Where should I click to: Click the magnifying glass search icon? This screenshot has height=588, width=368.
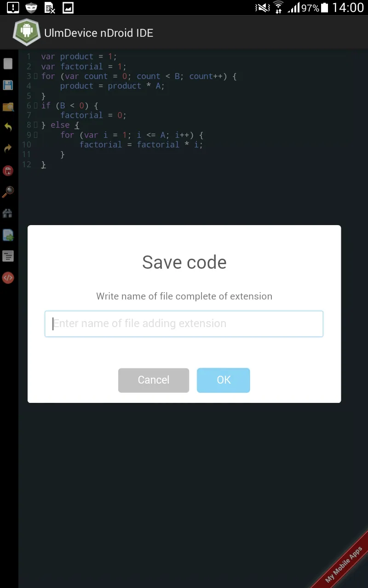click(x=8, y=192)
